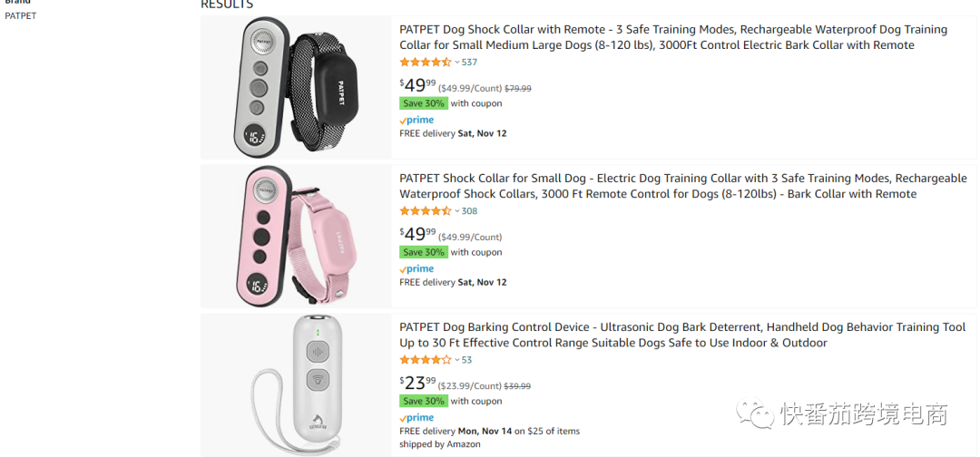Open the pink PATPET shock collar product image
980x457 pixels.
point(296,236)
